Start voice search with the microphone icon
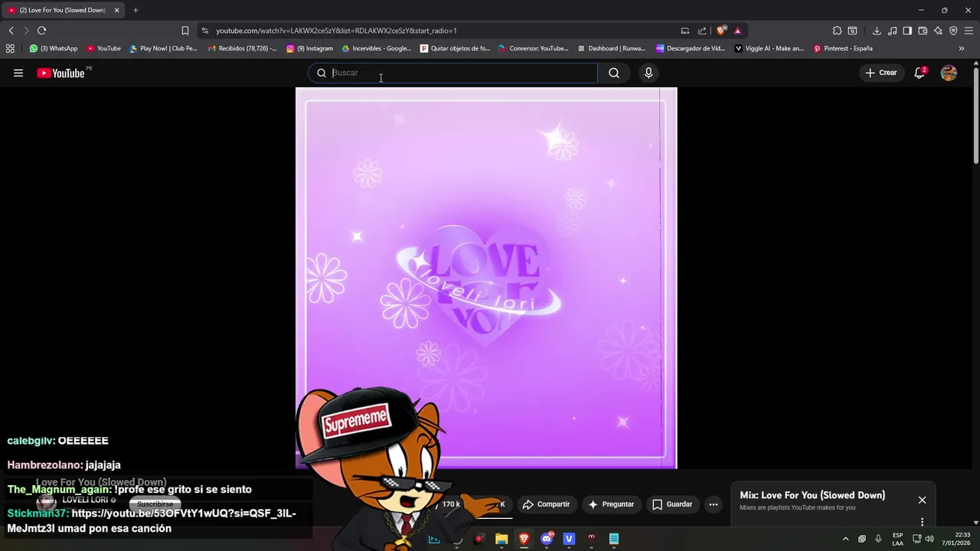The height and width of the screenshot is (551, 980). [x=648, y=73]
